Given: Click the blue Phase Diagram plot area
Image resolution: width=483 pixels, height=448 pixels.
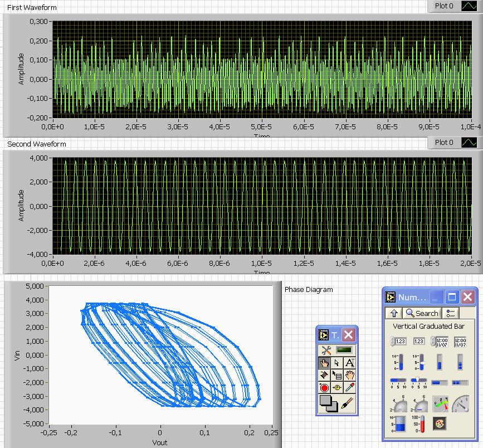Looking at the screenshot, I should point(161,355).
